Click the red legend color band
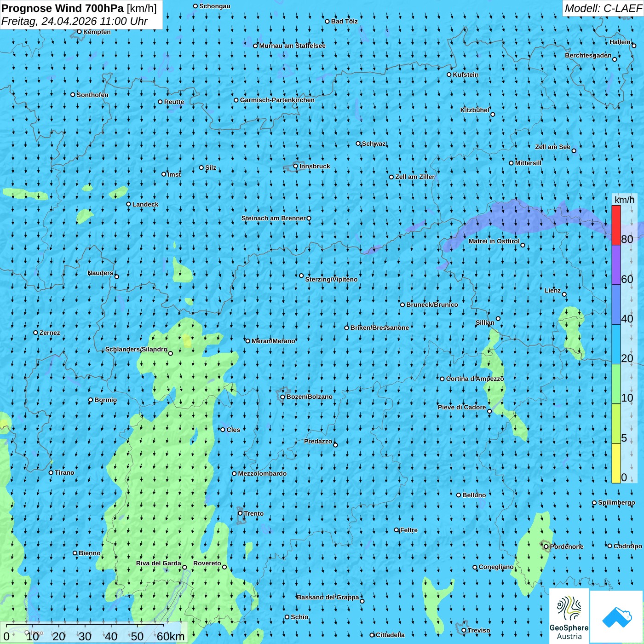The width and height of the screenshot is (644, 644). point(616,225)
